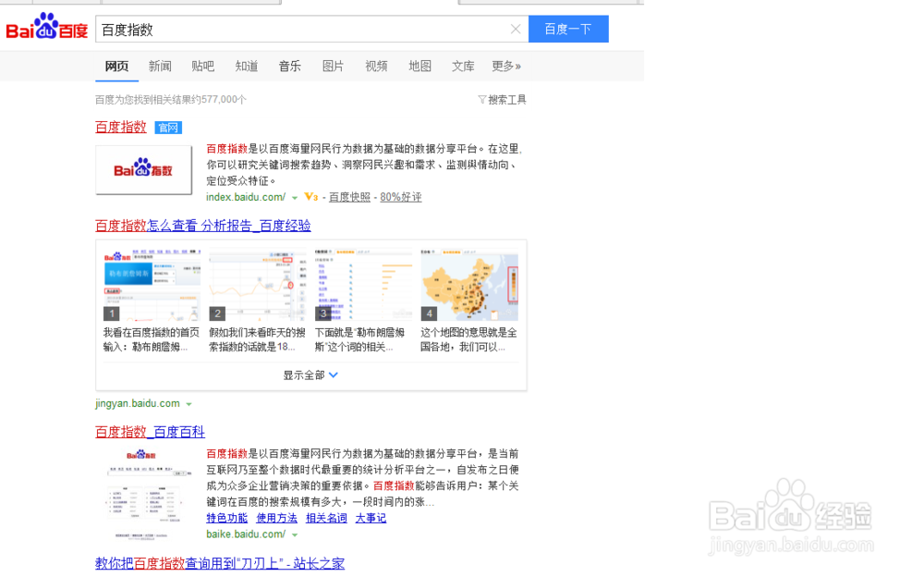Open the 80%好评 link
Image resolution: width=924 pixels, height=577 pixels.
coord(401,197)
